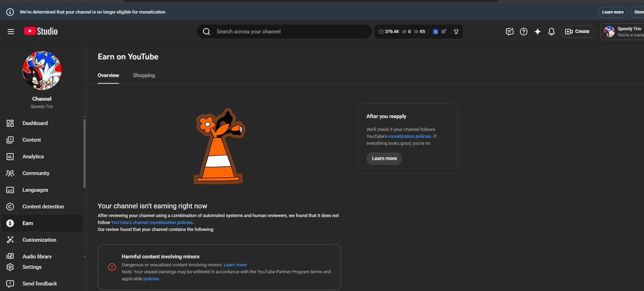This screenshot has width=644, height=291.
Task: Open the Speedy Trio account switcher
Action: (623, 32)
